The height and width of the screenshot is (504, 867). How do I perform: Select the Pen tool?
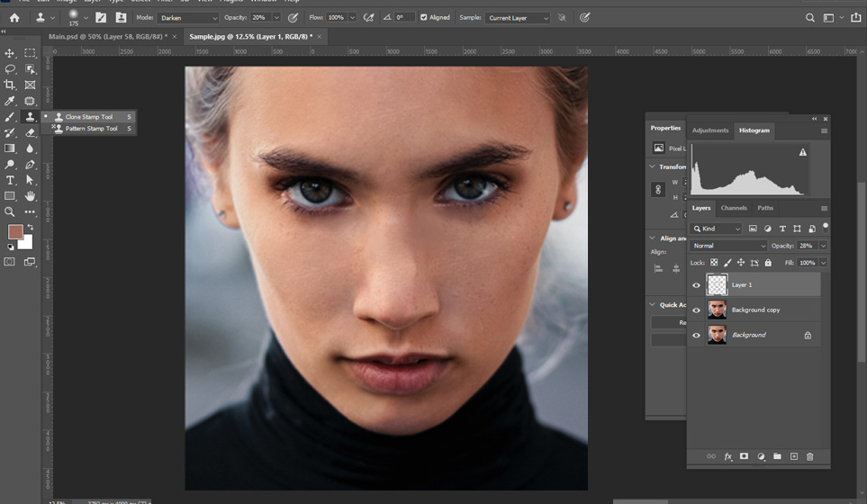(30, 164)
